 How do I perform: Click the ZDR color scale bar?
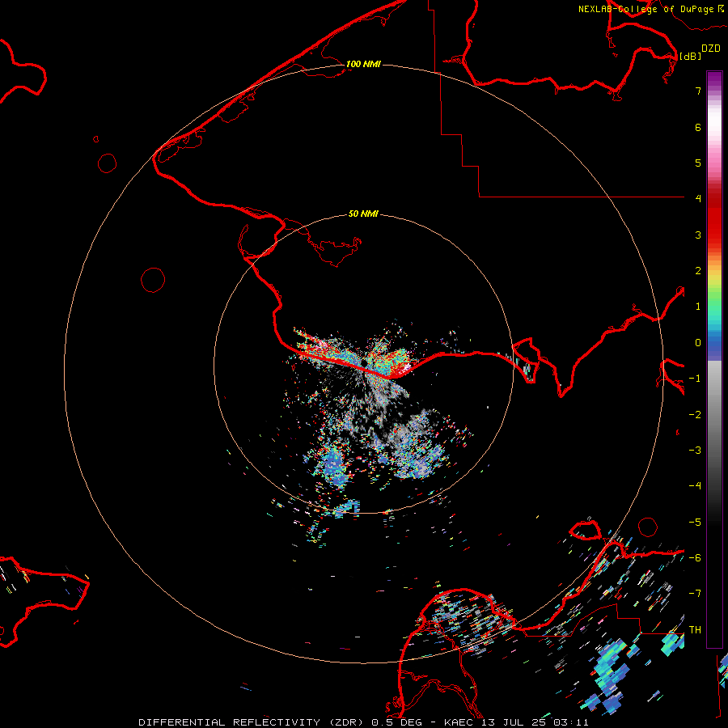pyautogui.click(x=714, y=359)
